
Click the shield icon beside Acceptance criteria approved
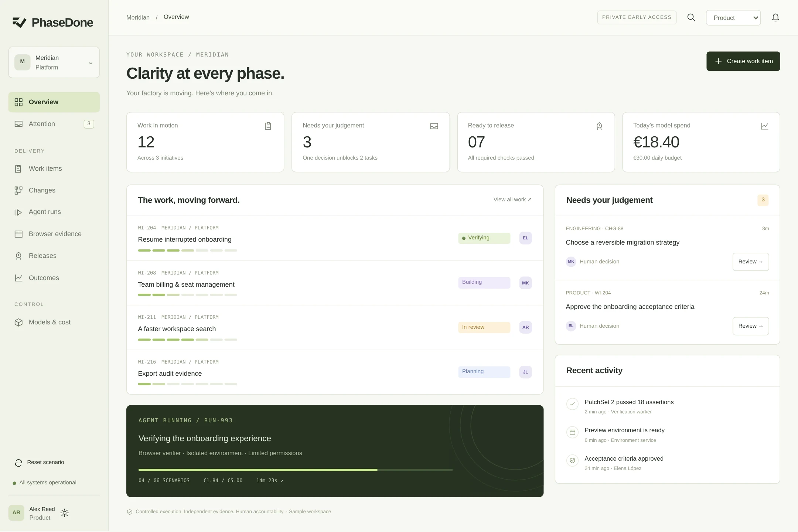tap(572, 460)
